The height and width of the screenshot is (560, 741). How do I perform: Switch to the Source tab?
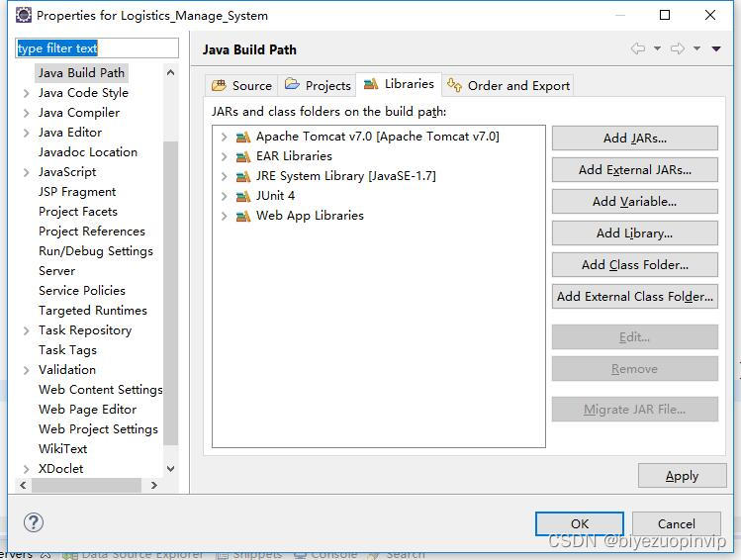click(x=242, y=85)
